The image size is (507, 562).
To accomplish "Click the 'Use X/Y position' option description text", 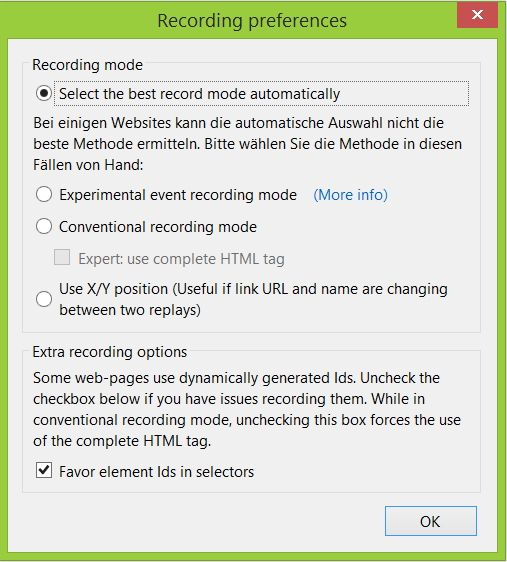I will pyautogui.click(x=253, y=299).
